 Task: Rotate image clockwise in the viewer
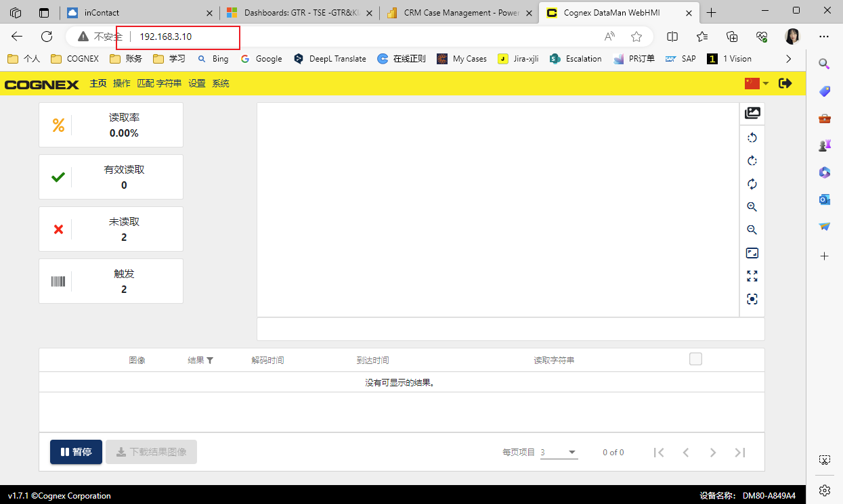(752, 161)
